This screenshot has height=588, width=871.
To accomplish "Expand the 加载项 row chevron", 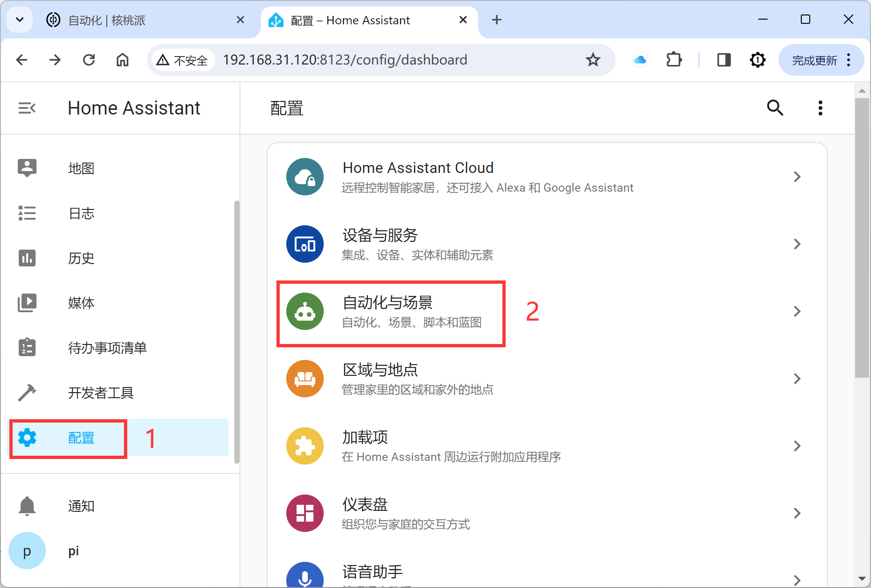I will pyautogui.click(x=797, y=446).
